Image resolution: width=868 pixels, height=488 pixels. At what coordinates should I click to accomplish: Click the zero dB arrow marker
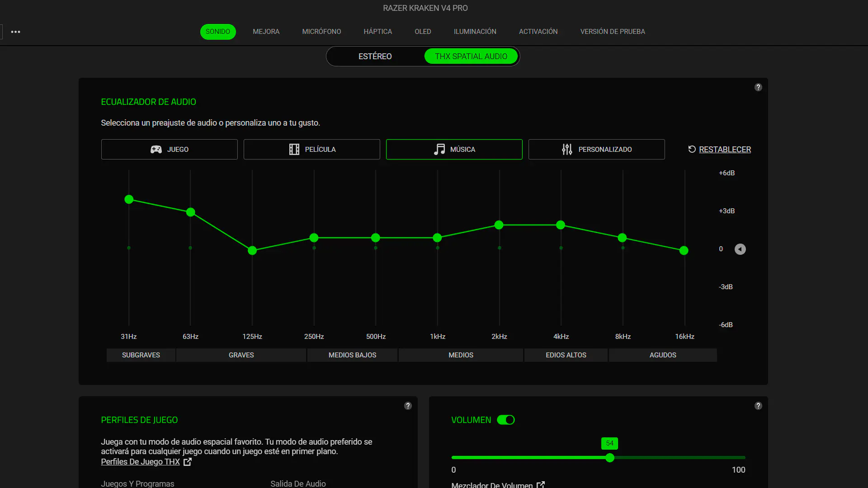[740, 249]
